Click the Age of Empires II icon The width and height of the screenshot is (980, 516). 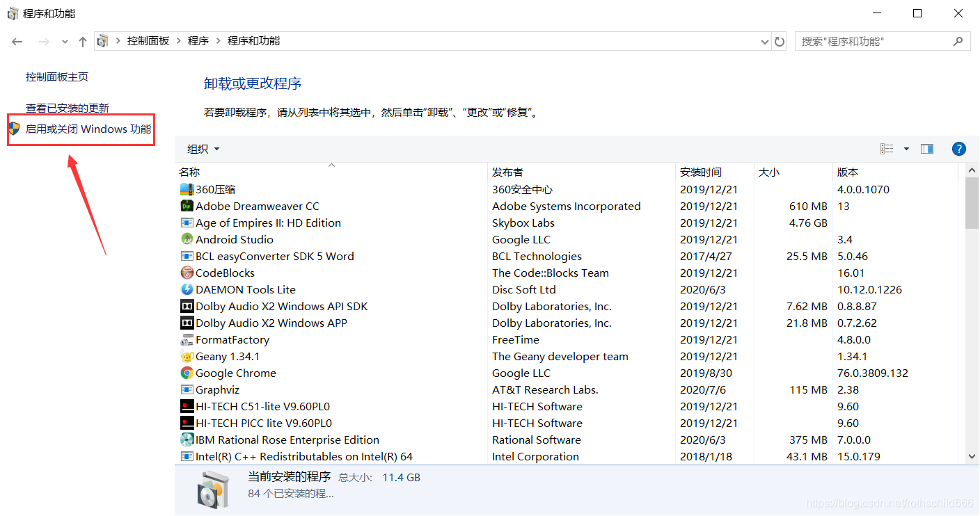(187, 223)
